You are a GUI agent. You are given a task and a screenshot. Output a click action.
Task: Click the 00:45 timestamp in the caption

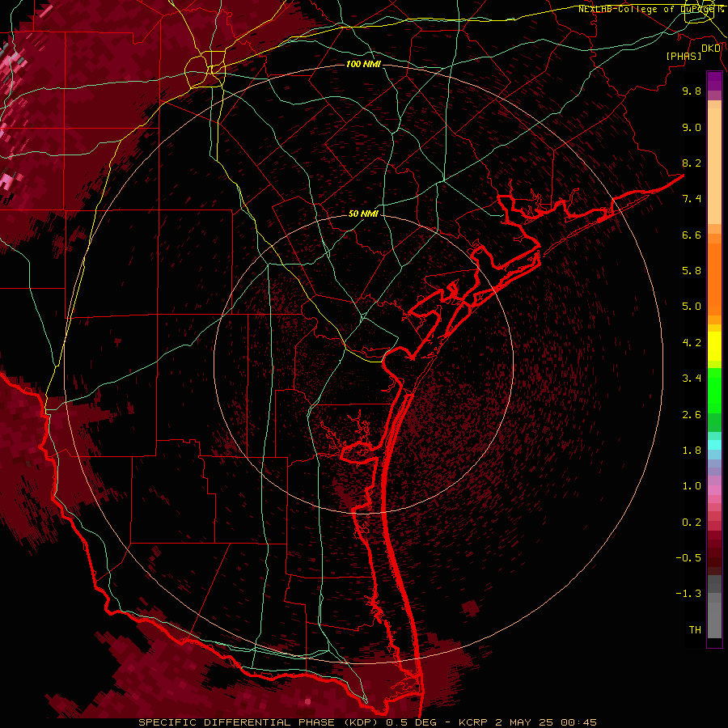click(578, 722)
